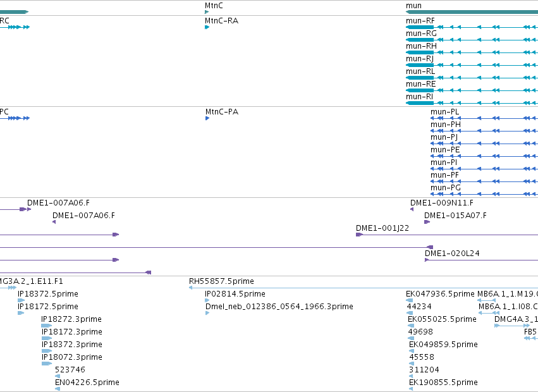Open the DME1-001J22 BAC label

(382, 229)
